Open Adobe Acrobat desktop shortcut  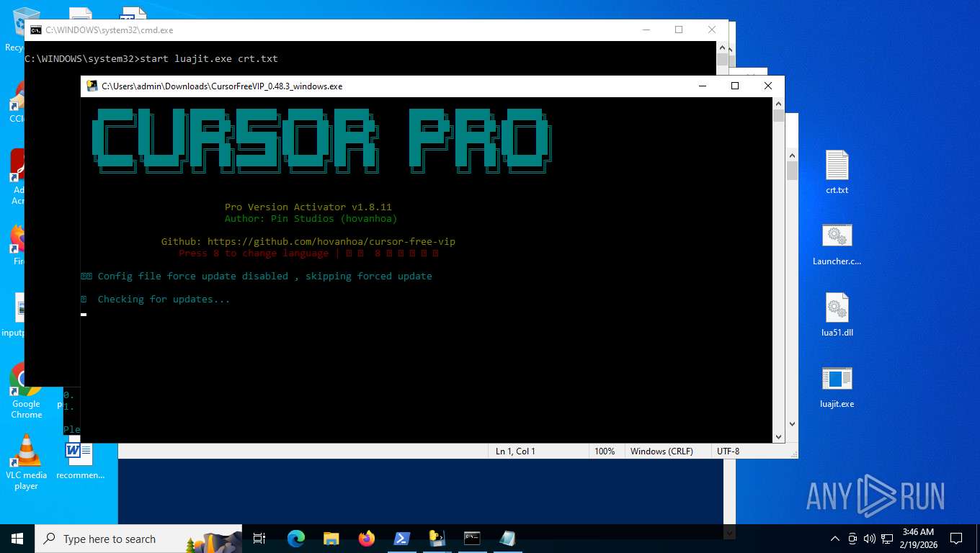tap(17, 176)
